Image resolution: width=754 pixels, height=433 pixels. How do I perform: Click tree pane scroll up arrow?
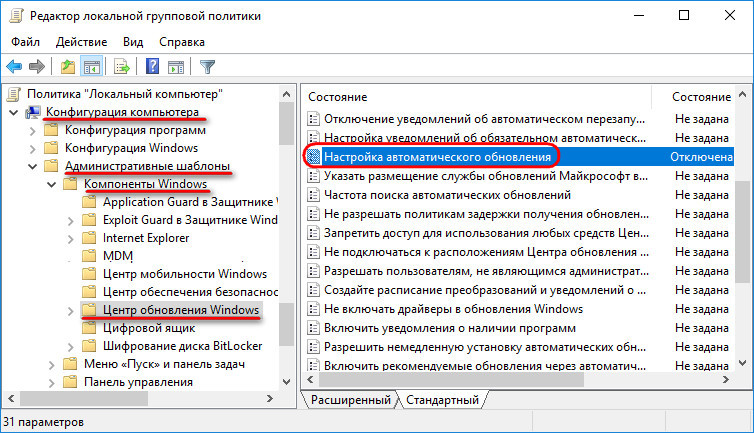pos(287,94)
